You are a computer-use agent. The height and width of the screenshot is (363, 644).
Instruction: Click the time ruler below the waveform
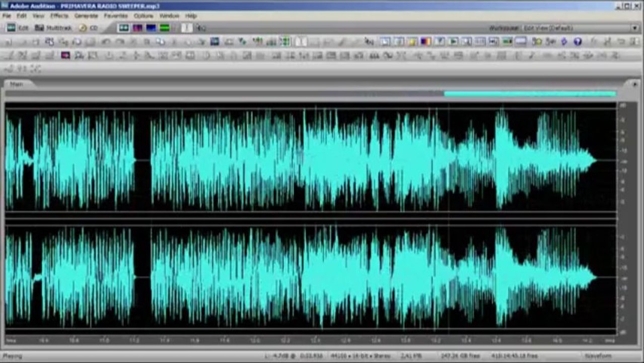click(311, 340)
